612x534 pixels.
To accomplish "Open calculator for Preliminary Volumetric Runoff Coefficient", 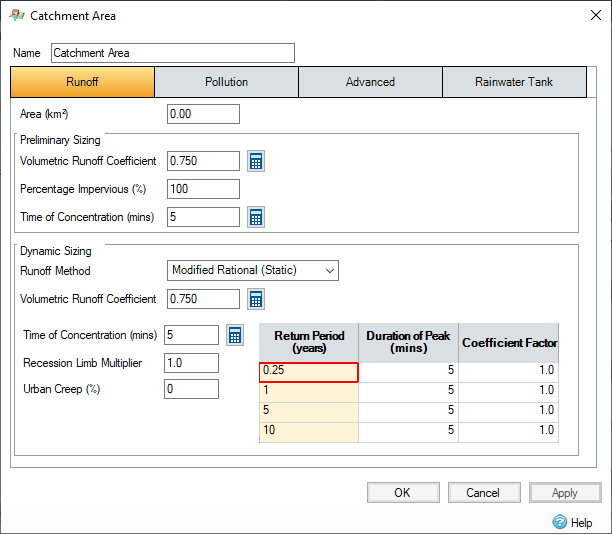I will (256, 161).
